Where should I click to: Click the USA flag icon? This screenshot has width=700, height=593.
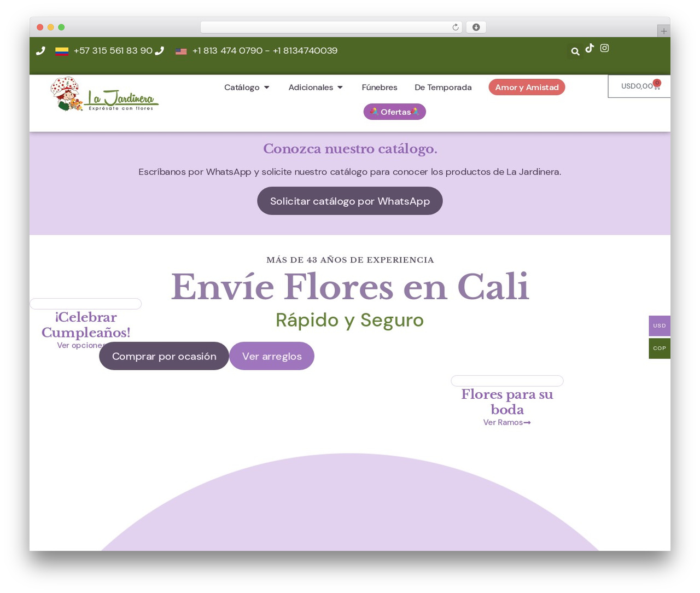click(181, 51)
